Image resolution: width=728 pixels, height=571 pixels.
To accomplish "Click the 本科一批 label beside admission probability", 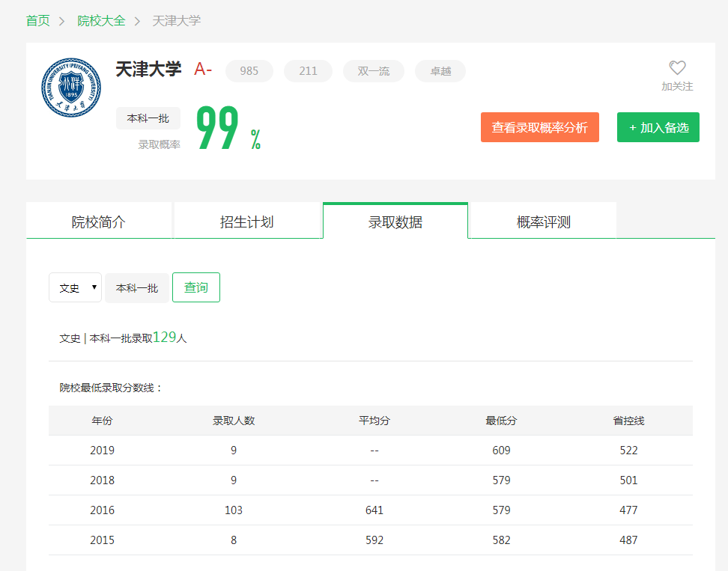I will [x=148, y=118].
